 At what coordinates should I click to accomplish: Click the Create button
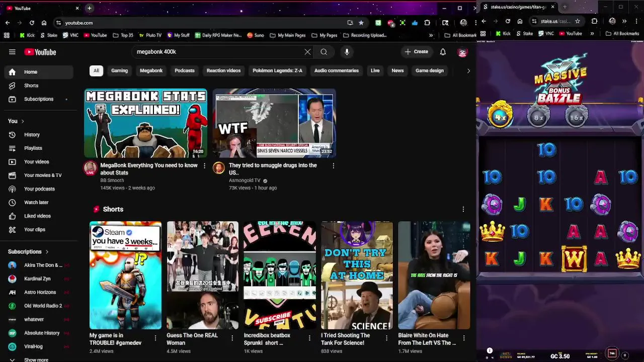click(x=417, y=52)
